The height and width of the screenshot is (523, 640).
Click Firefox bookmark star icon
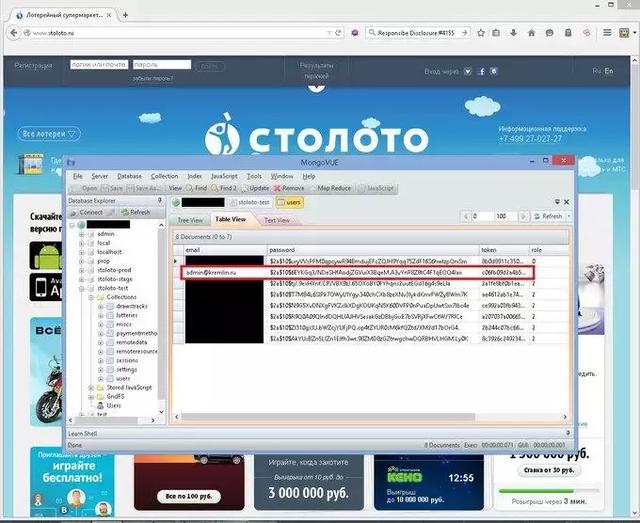pos(481,33)
